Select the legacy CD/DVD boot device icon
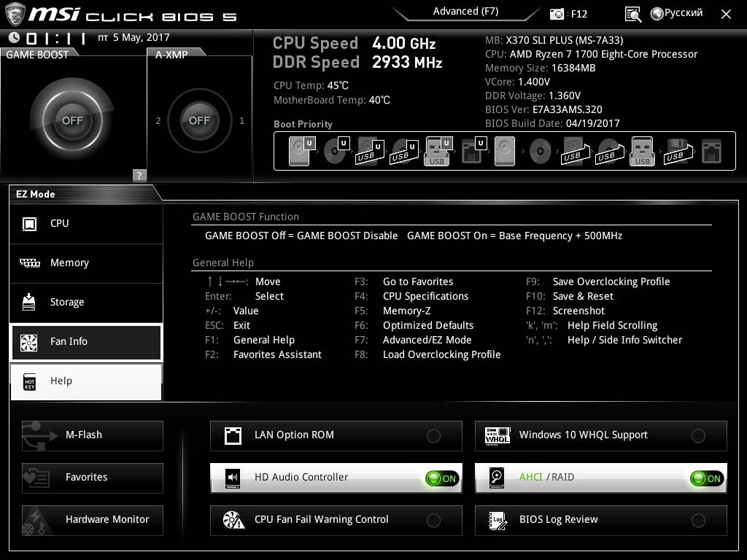 [541, 152]
